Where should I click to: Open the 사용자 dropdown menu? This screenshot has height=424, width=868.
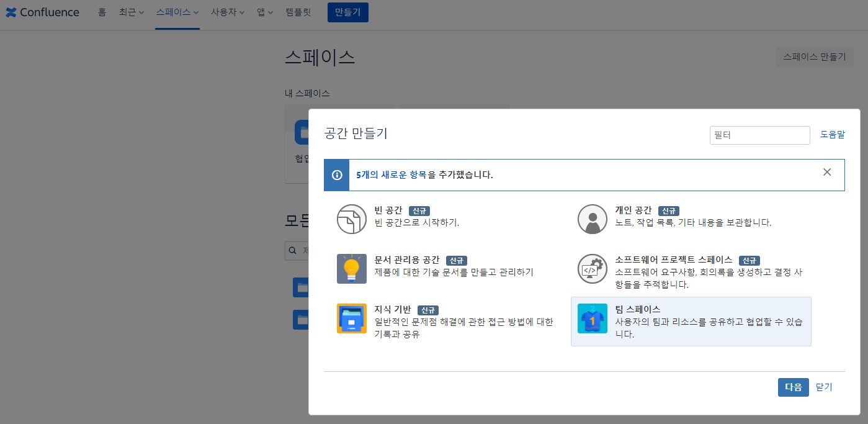pos(228,12)
